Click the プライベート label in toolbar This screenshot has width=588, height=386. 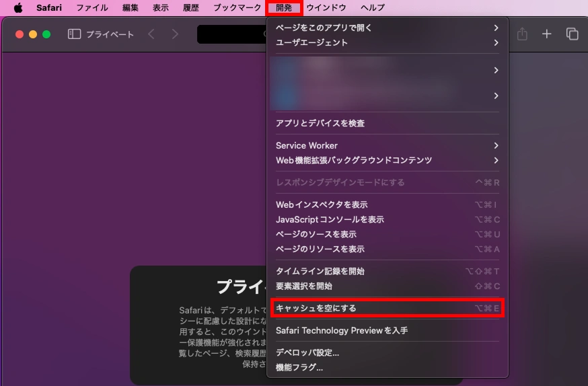[110, 34]
